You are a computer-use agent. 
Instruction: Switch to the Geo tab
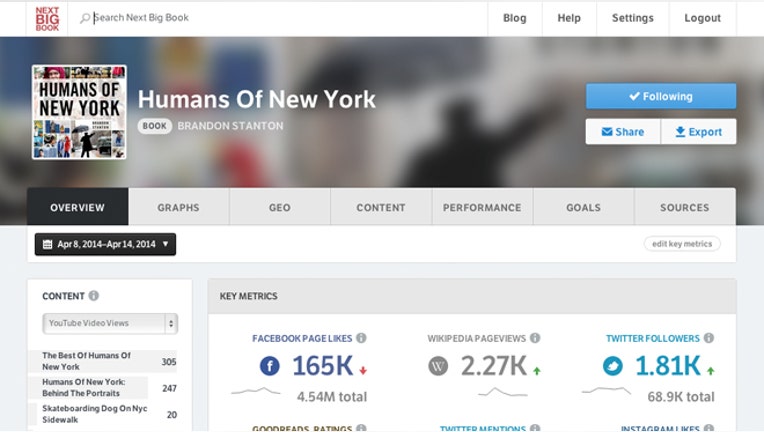pyautogui.click(x=280, y=207)
